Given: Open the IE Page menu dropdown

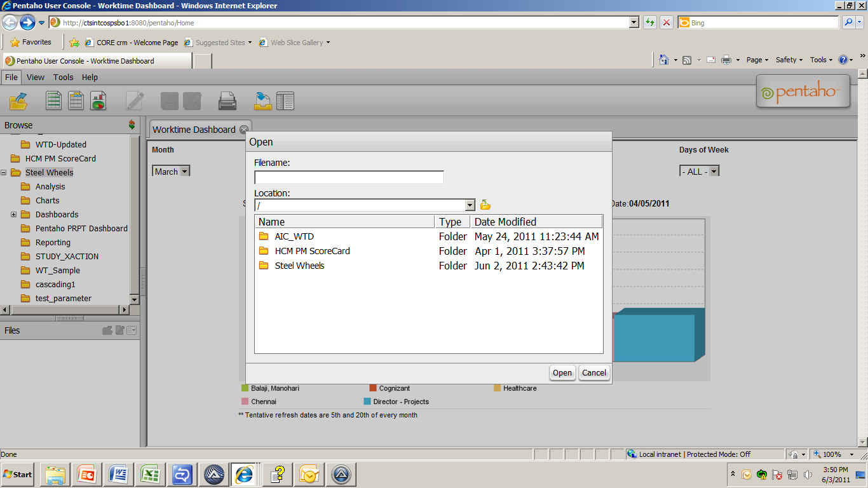Looking at the screenshot, I should [758, 60].
